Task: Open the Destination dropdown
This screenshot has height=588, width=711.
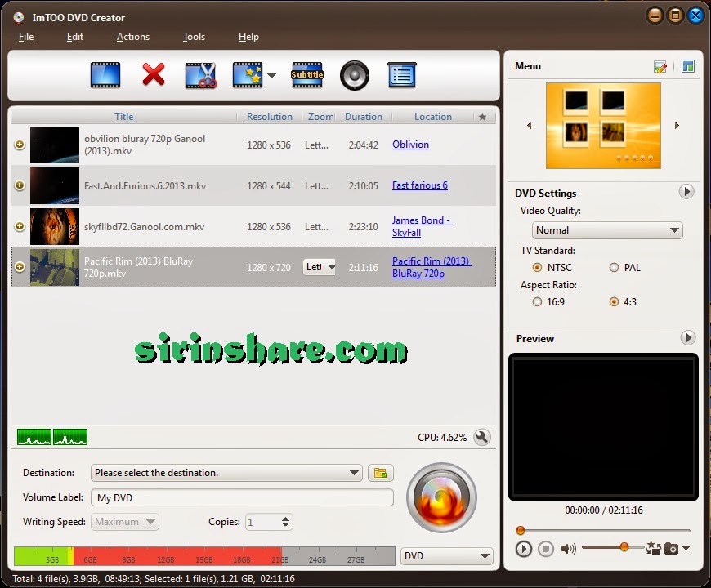Action: (226, 473)
